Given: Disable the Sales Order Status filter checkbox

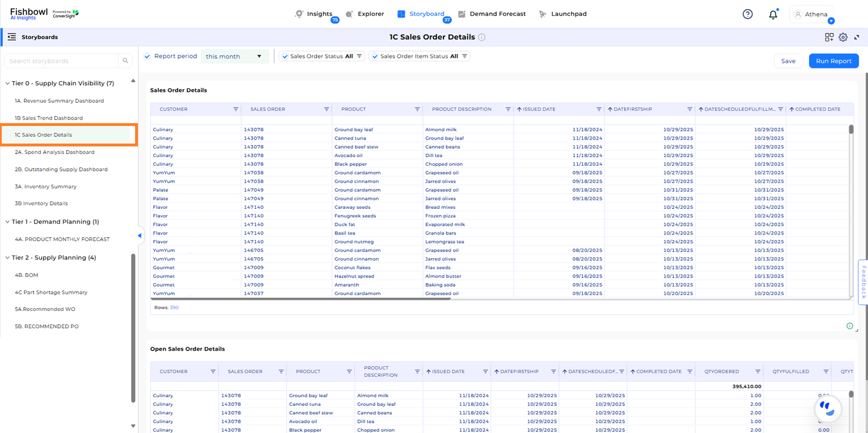Looking at the screenshot, I should coord(284,56).
